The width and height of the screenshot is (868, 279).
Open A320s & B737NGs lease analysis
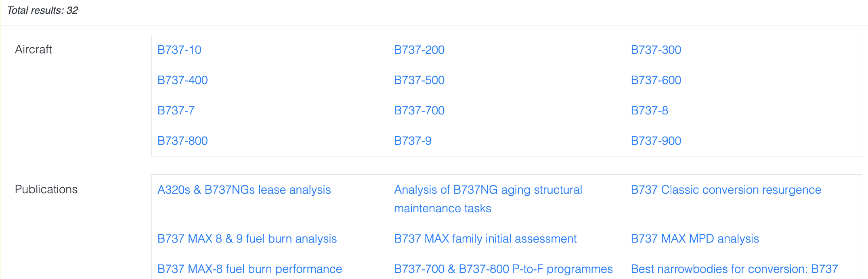244,190
